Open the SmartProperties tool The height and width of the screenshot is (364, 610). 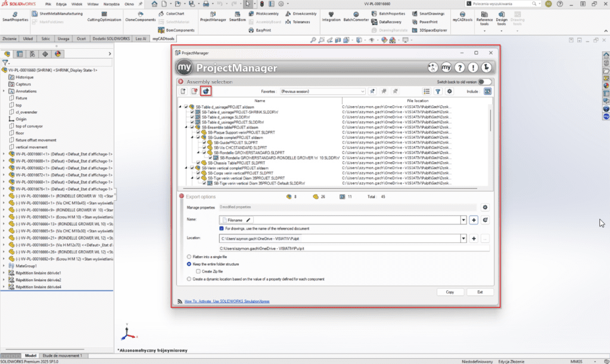[x=15, y=16]
